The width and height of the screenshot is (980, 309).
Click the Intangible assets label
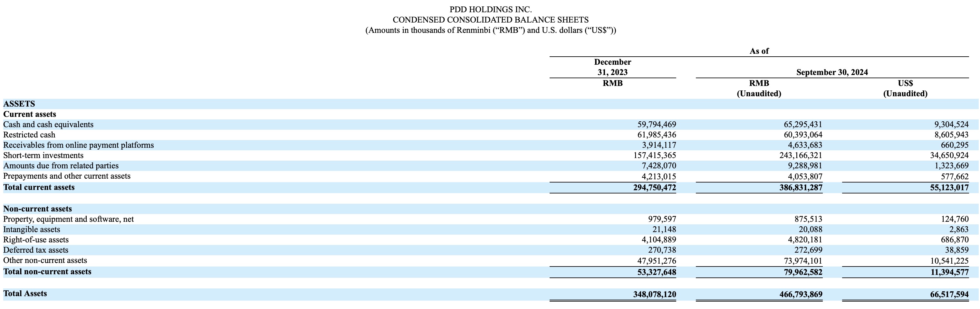click(32, 229)
